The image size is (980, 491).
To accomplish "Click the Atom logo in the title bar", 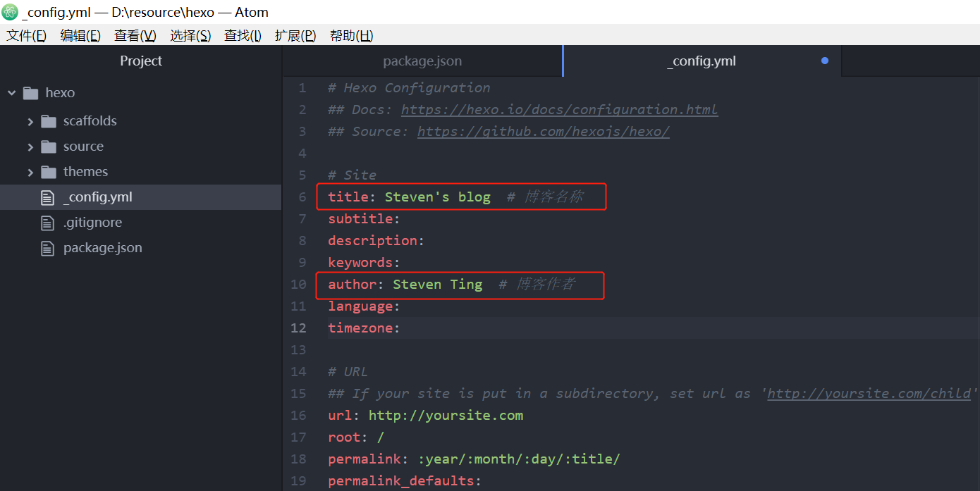I will tap(10, 12).
